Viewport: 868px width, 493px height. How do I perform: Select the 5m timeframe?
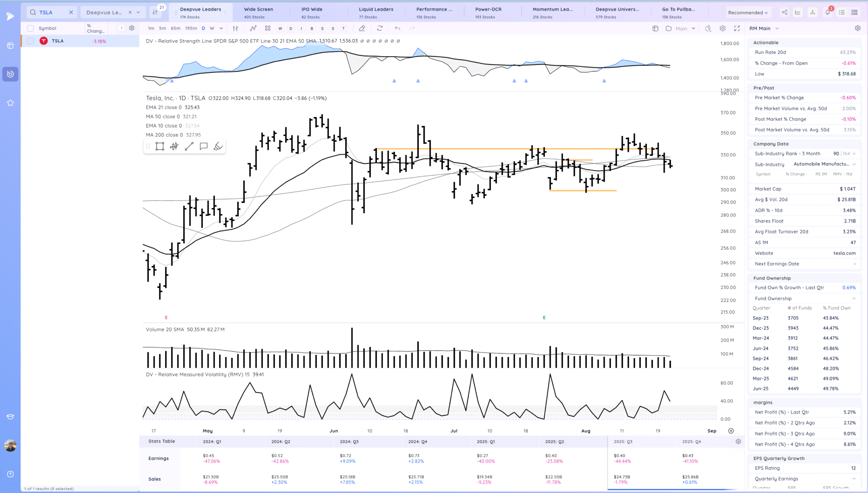[x=163, y=28]
